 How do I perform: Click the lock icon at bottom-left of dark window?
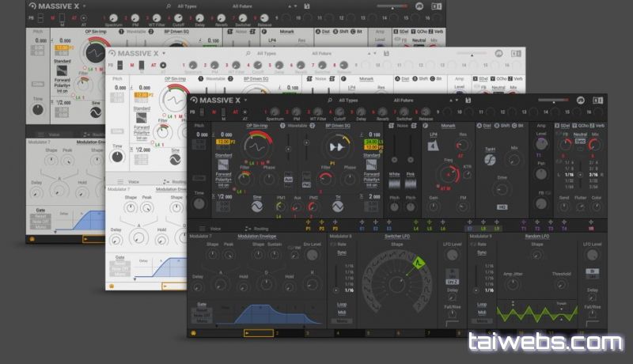[x=194, y=333]
